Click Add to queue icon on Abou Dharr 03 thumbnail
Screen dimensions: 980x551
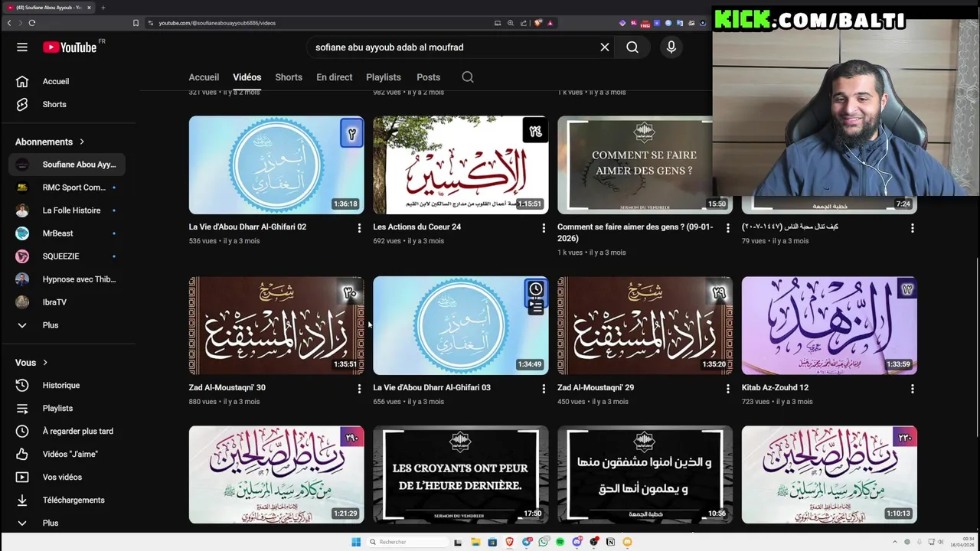click(x=535, y=308)
